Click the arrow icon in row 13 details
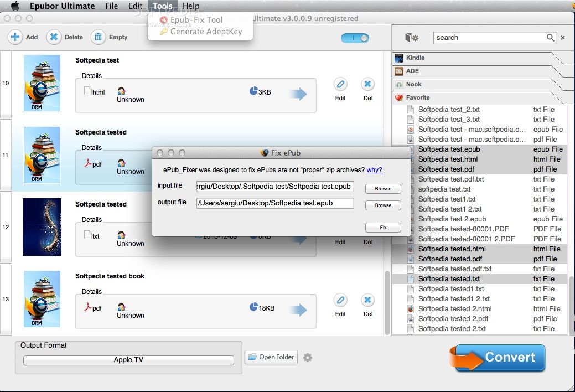Screen dimensions: 575x392 pyautogui.click(x=299, y=310)
